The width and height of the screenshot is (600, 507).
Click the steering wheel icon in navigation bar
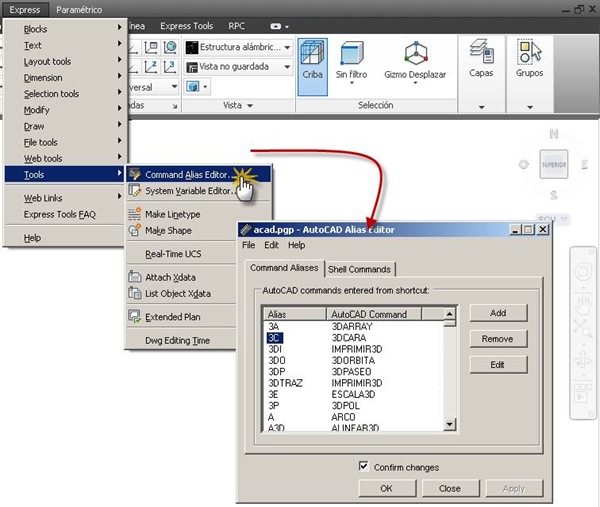[x=583, y=272]
